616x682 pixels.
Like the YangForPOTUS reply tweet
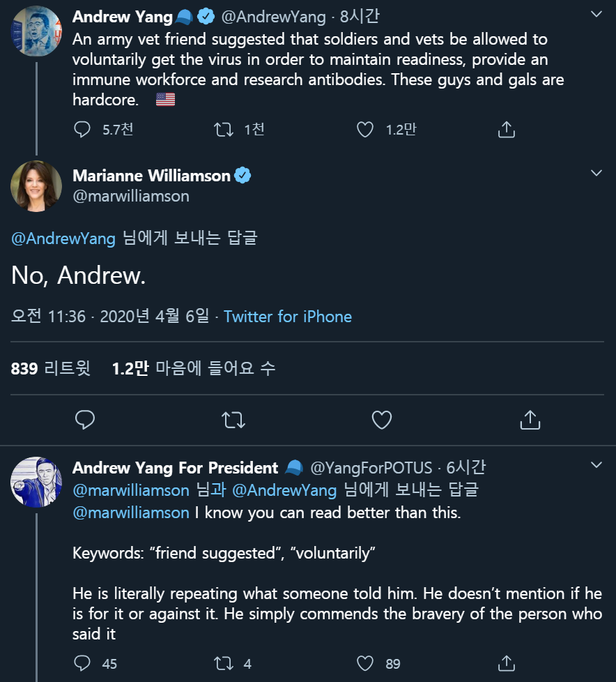(365, 663)
